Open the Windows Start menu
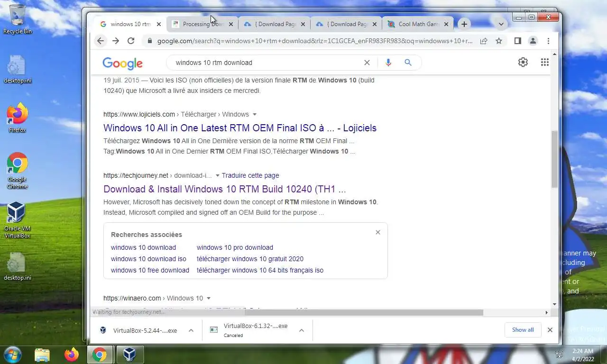 pos(13,355)
